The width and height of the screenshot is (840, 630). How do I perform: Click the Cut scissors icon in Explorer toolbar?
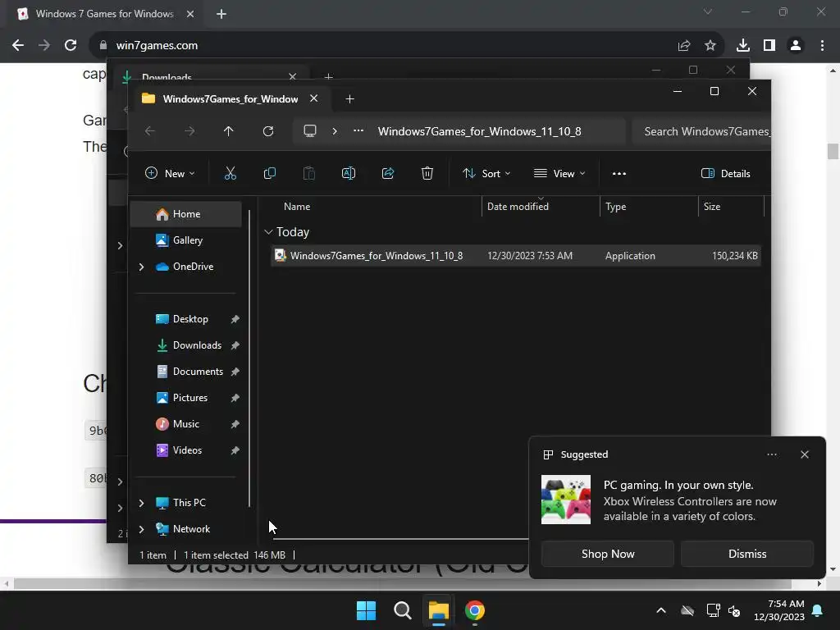tap(230, 173)
